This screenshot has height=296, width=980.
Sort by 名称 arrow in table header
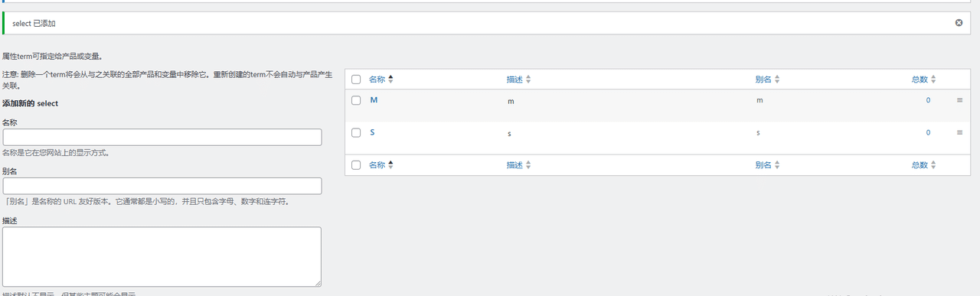click(390, 79)
